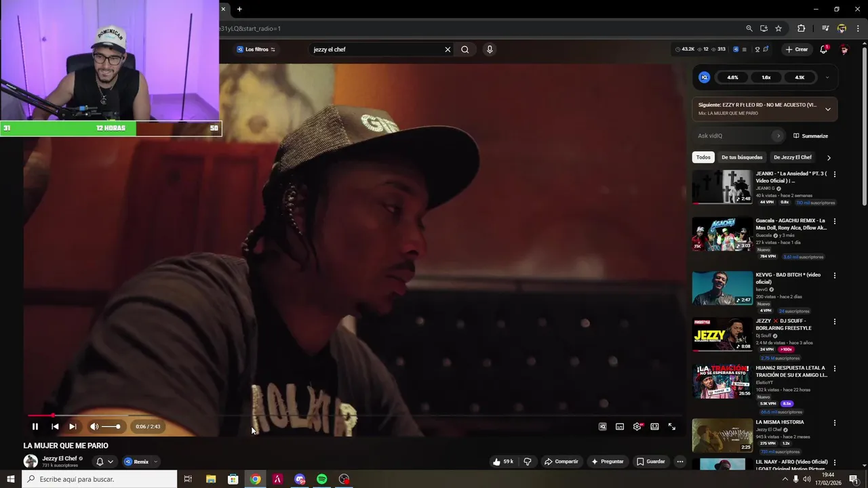
Task: Click the vidIQ icon in player controls
Action: (x=602, y=426)
